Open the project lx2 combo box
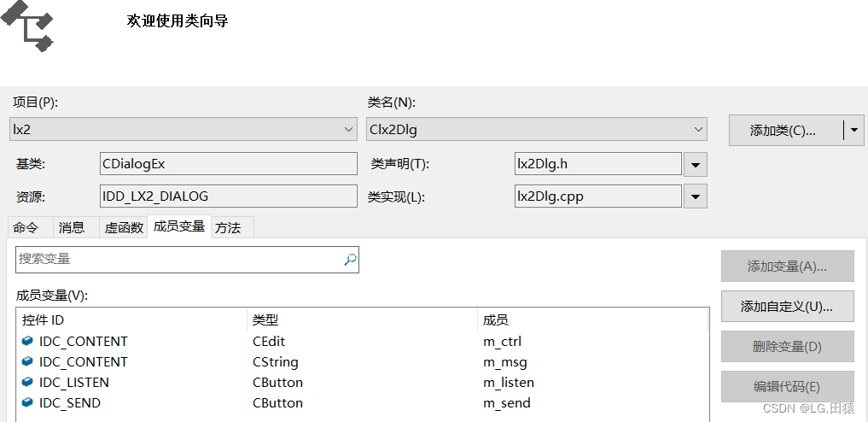This screenshot has width=868, height=422. [184, 130]
